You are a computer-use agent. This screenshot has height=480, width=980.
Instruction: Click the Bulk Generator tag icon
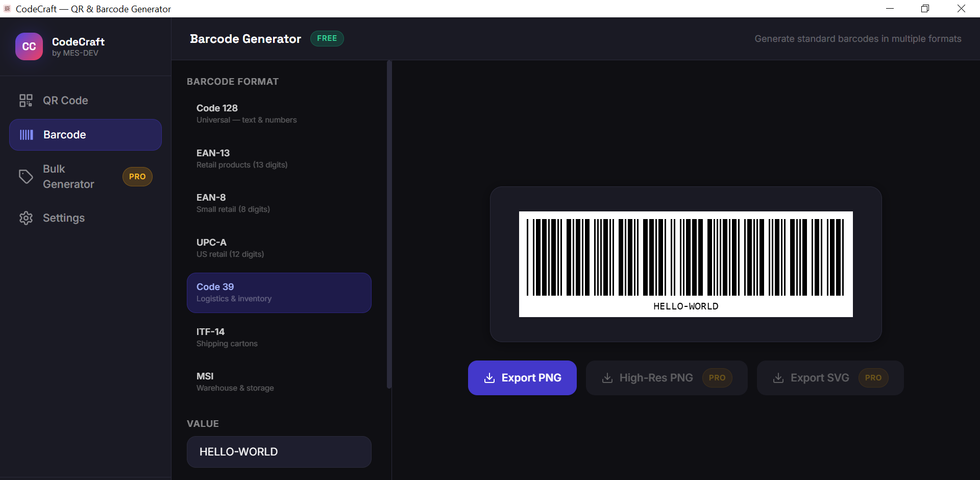[x=26, y=177]
